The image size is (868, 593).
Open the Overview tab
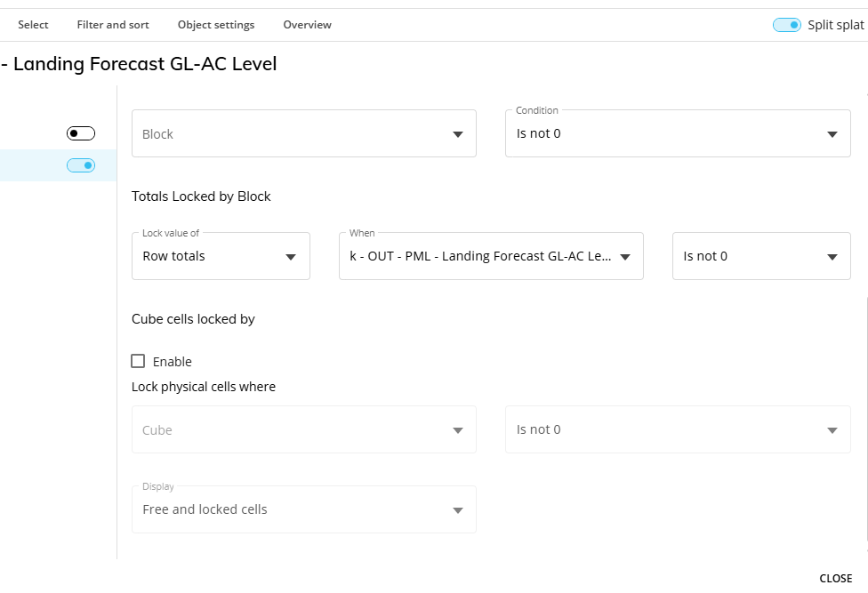click(x=307, y=25)
